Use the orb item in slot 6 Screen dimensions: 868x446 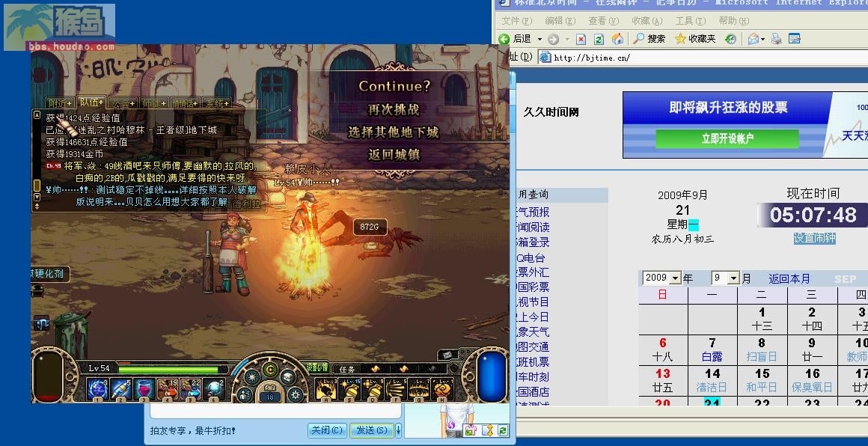tap(214, 388)
